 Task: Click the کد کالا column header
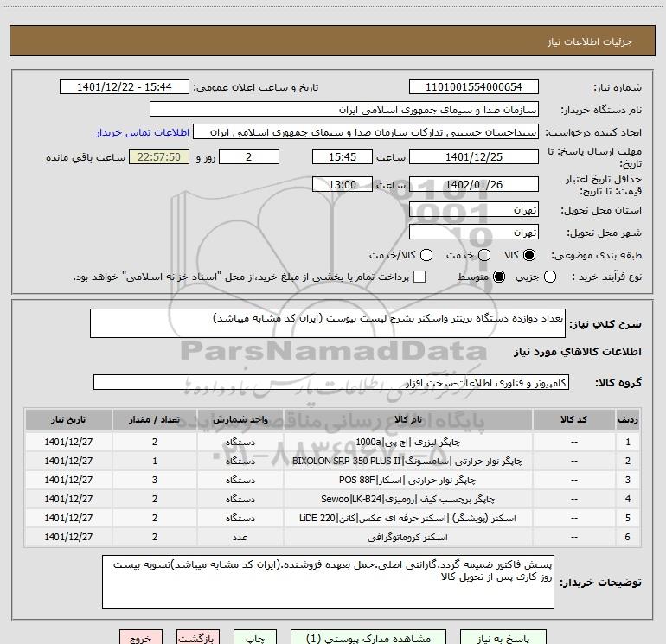point(573,419)
